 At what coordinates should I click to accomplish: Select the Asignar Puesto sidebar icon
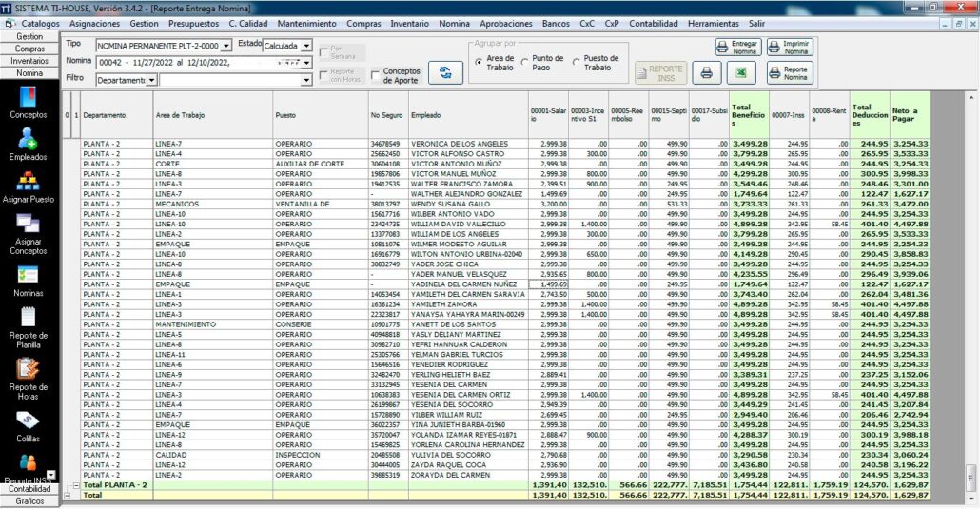[x=28, y=186]
